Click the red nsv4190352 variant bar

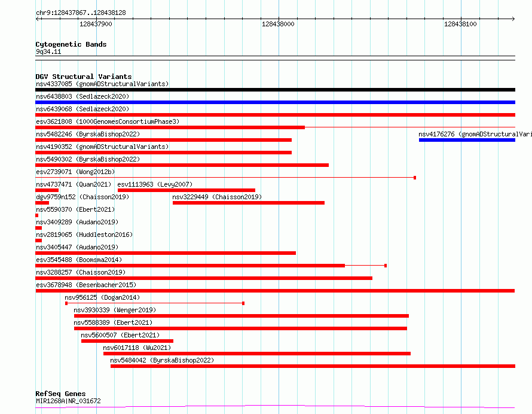[164, 153]
